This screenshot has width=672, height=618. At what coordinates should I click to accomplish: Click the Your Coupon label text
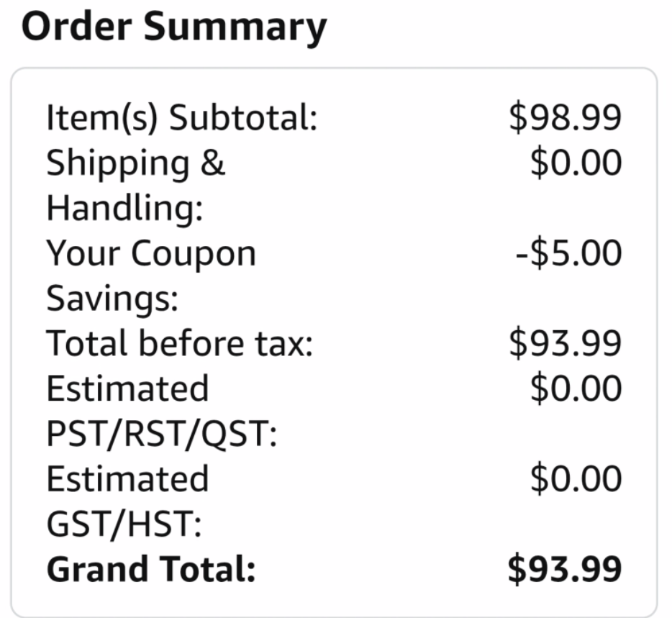pos(151,253)
